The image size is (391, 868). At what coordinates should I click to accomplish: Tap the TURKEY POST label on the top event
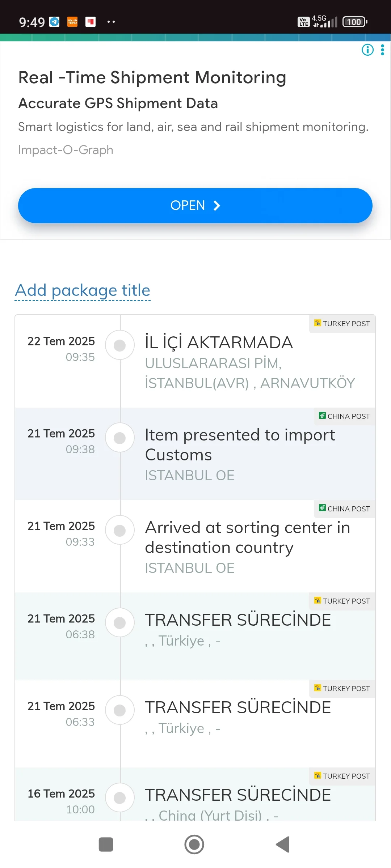[342, 324]
